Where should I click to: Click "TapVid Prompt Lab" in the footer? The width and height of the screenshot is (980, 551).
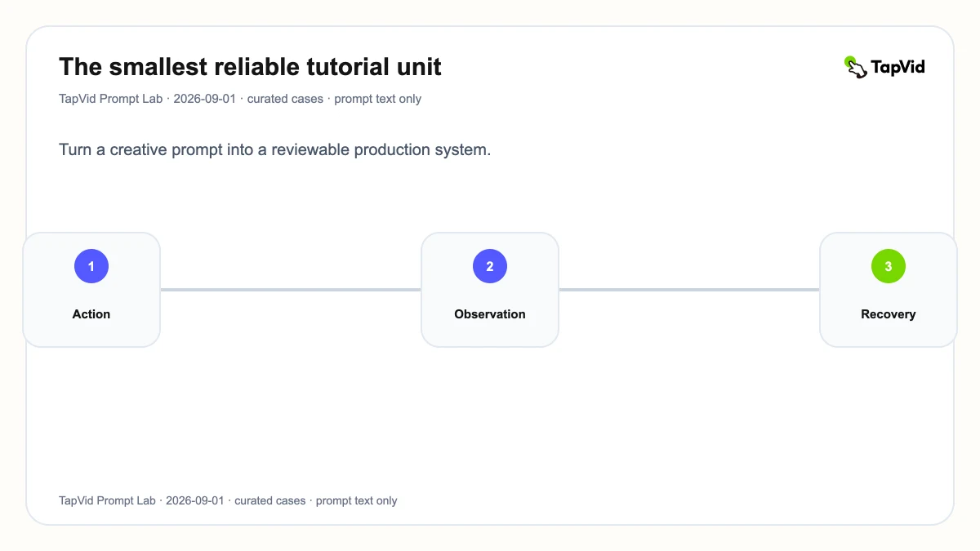click(x=107, y=500)
